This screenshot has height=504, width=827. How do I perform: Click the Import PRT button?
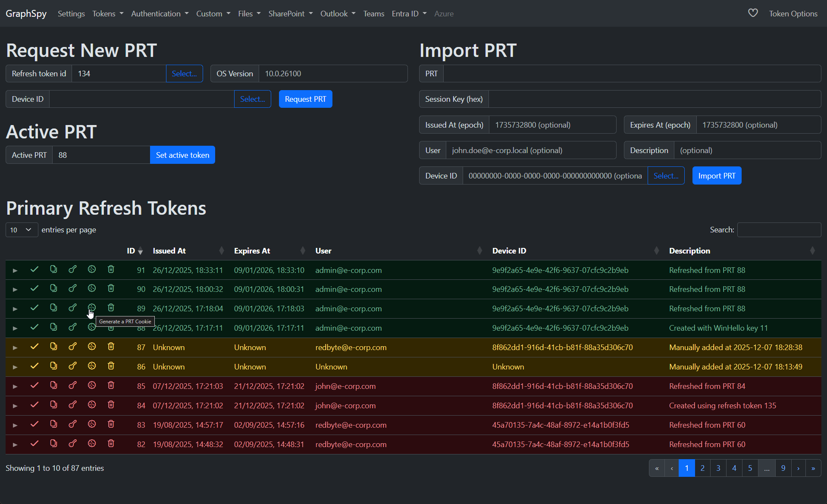[x=717, y=175]
